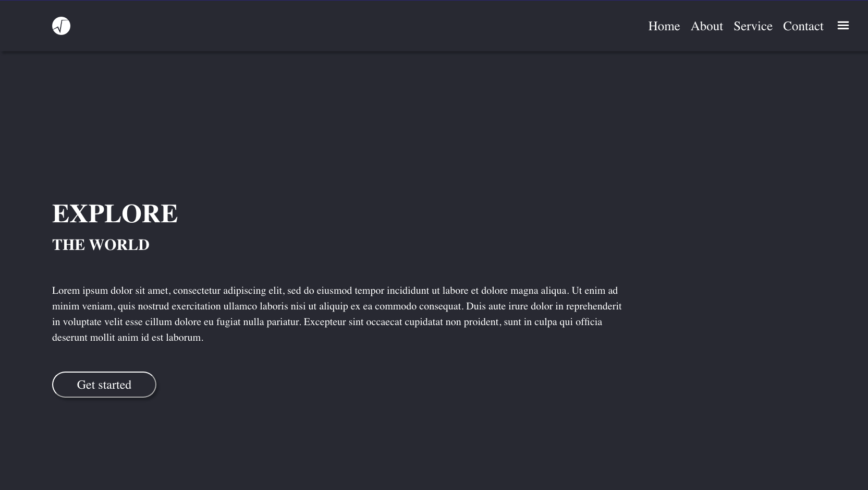Open the About page from the navbar
Image resolution: width=868 pixels, height=490 pixels.
[706, 26]
